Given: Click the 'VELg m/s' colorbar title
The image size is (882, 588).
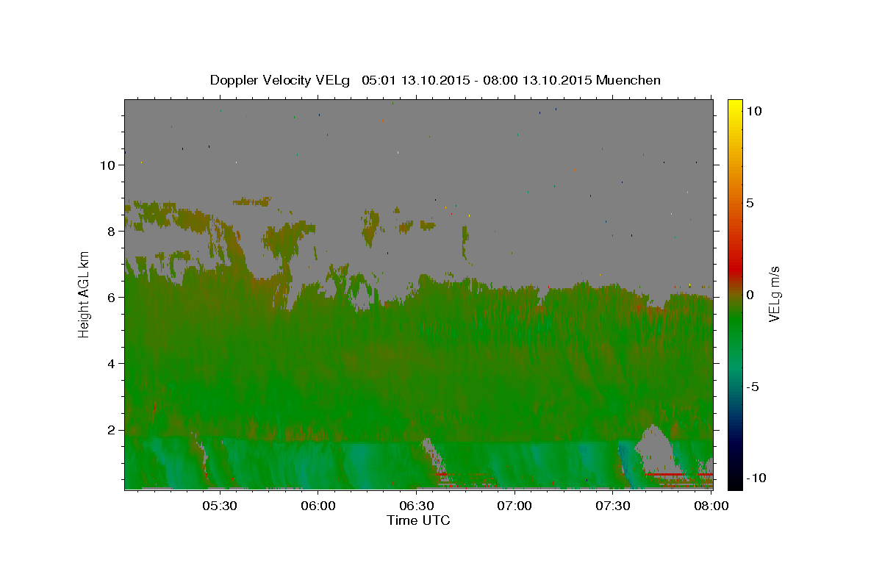Looking at the screenshot, I should click(774, 294).
